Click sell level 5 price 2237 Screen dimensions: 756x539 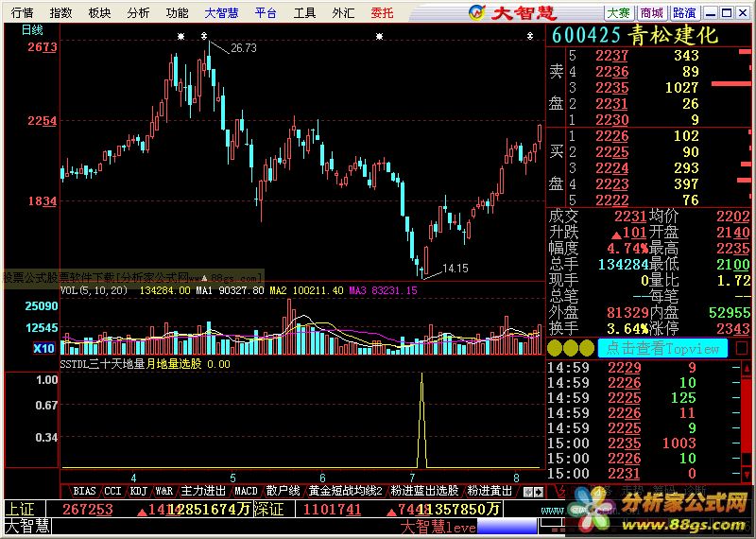coord(611,56)
